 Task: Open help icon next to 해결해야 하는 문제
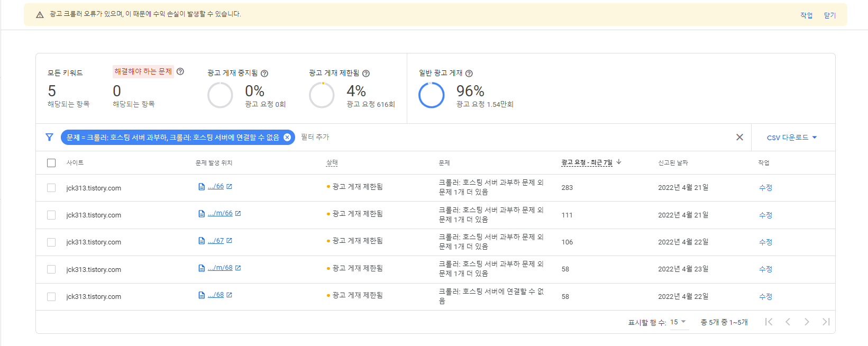[x=180, y=71]
